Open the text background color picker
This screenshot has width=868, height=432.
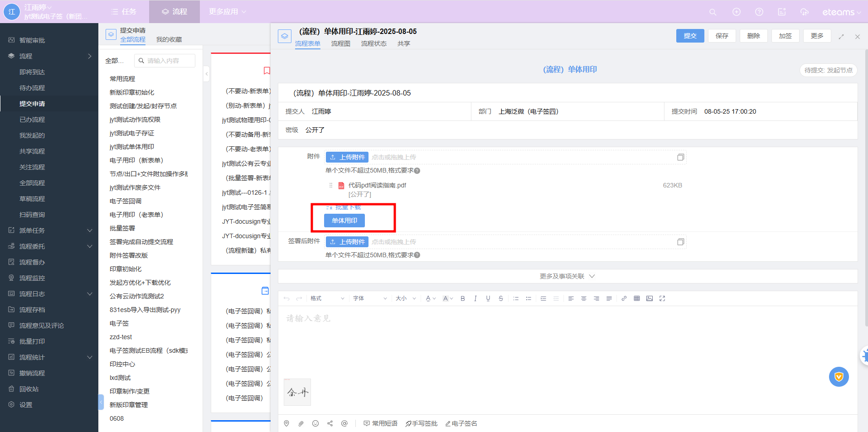(447, 298)
